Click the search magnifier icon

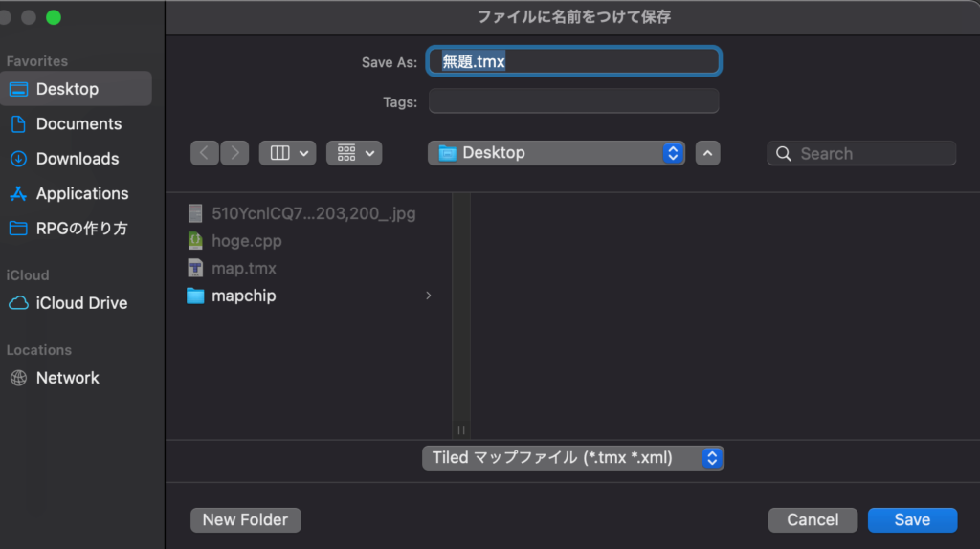coord(784,154)
